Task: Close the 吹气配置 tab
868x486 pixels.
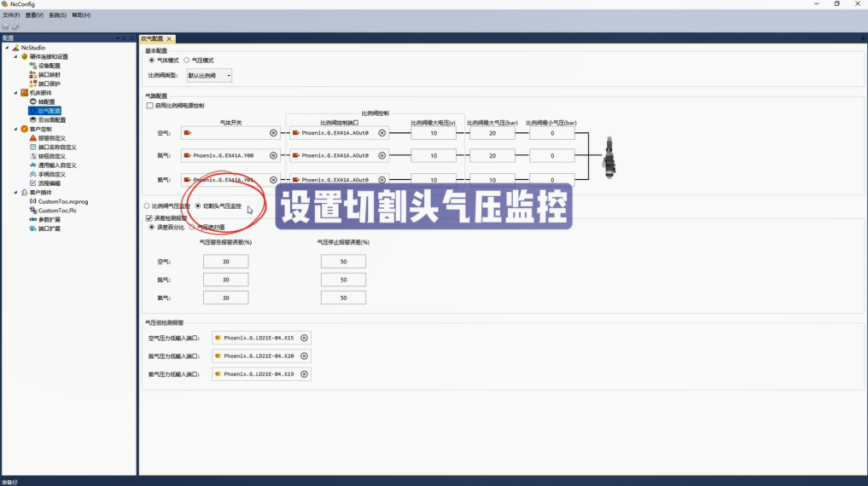Action: point(169,39)
